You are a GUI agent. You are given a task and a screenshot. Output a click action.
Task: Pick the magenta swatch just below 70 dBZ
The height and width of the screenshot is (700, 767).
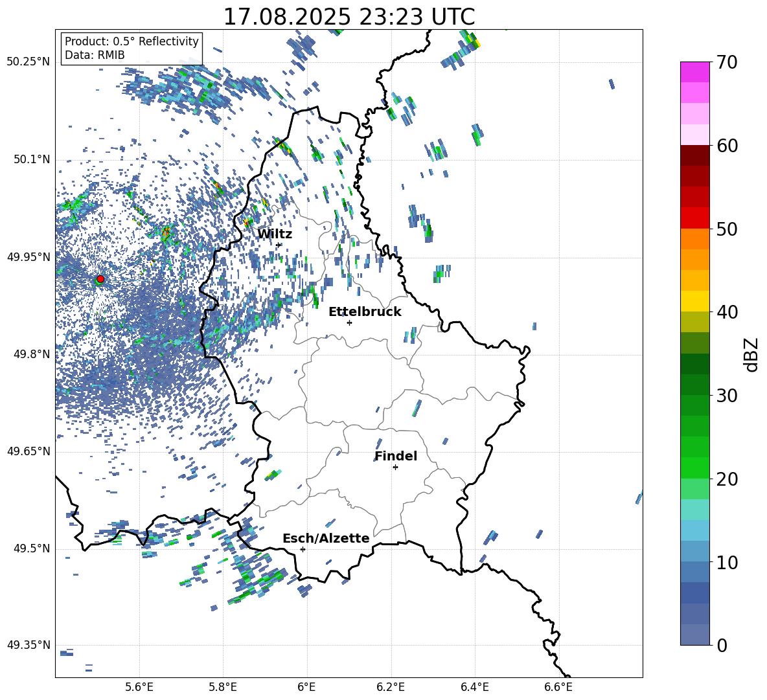coord(694,72)
